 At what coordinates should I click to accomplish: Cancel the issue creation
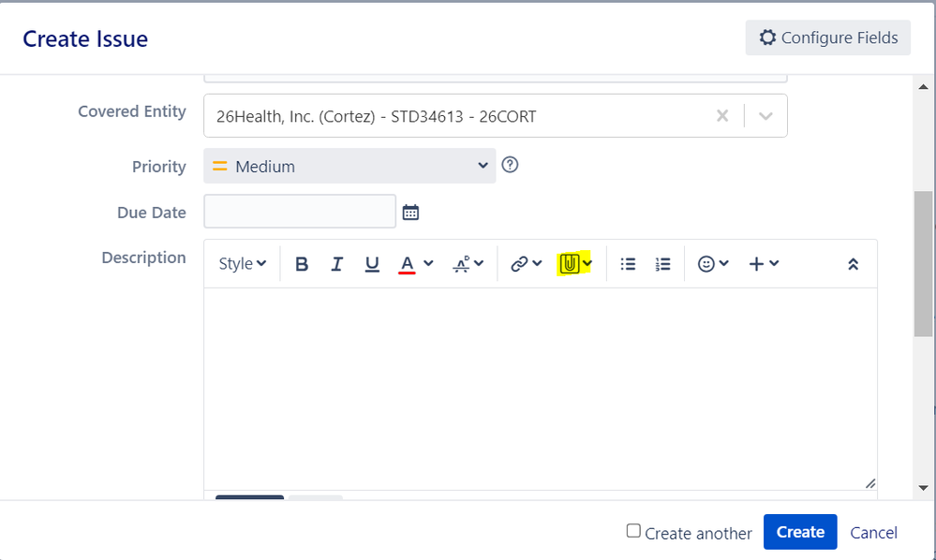(x=873, y=533)
